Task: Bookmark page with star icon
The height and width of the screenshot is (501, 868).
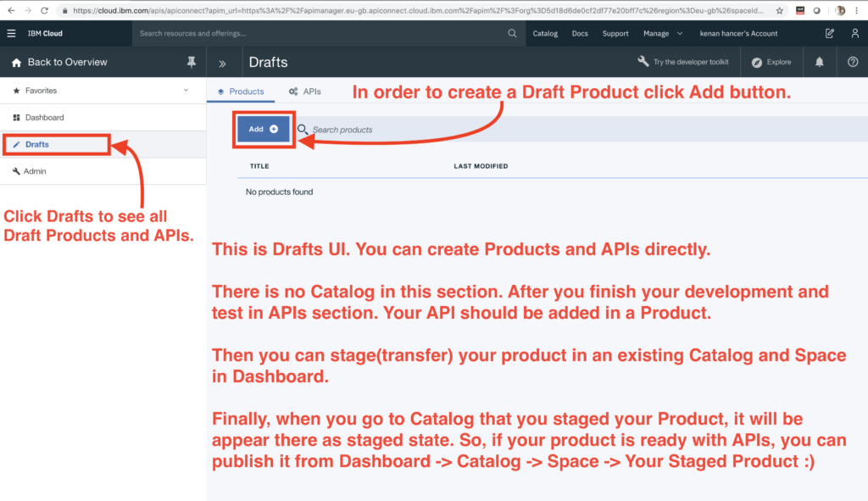Action: point(780,10)
